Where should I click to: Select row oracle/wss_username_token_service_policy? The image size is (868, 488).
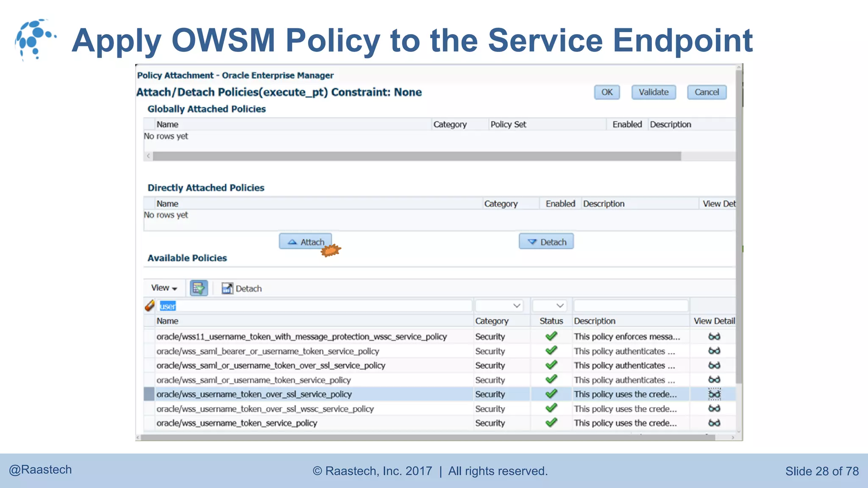(x=440, y=423)
